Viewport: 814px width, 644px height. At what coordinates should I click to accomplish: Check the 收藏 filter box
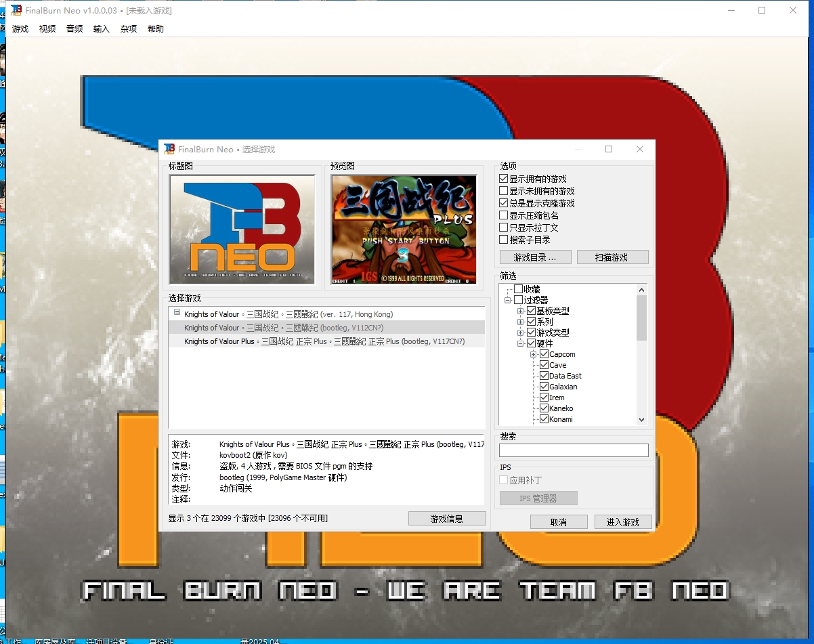click(519, 289)
